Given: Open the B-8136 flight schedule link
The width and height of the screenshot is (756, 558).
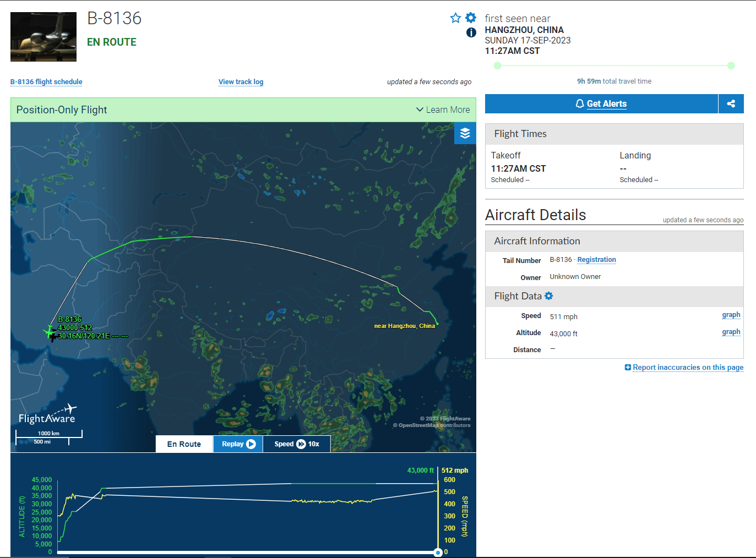Looking at the screenshot, I should pos(46,82).
